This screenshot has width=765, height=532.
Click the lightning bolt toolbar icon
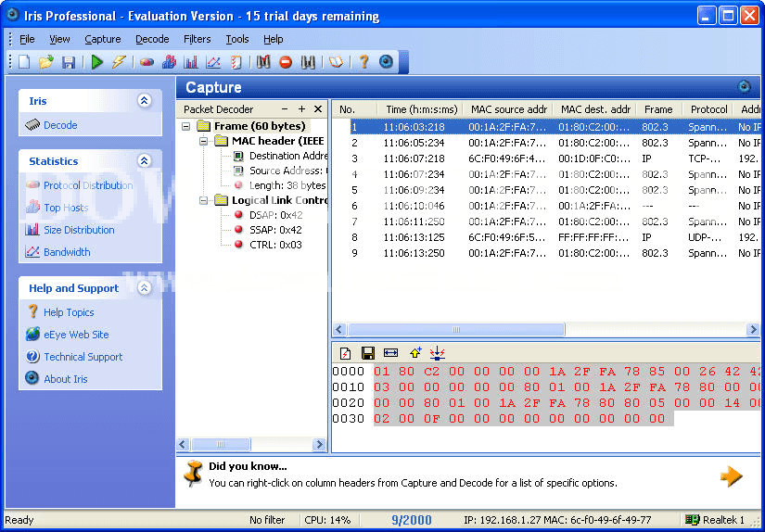tap(119, 62)
